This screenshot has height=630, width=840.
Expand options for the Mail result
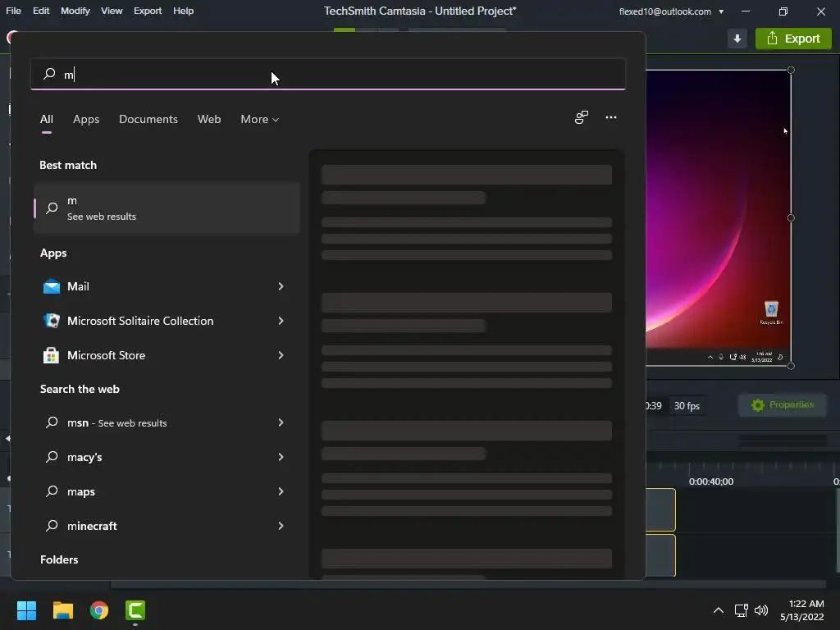[x=281, y=286]
